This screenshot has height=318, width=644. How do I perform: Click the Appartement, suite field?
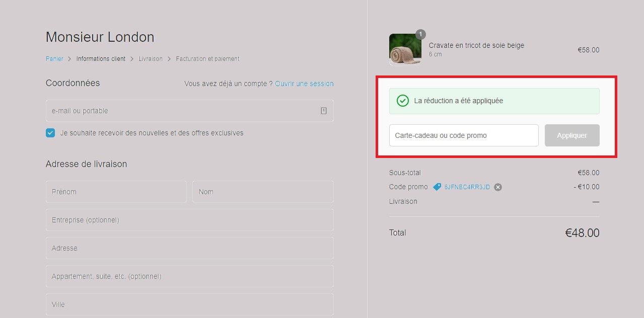(189, 276)
